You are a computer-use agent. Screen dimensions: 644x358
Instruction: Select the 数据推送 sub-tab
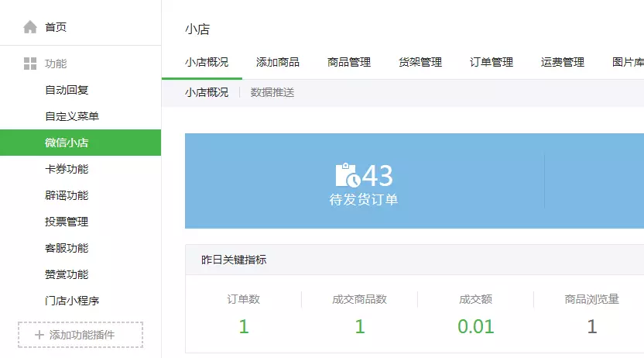tap(272, 92)
